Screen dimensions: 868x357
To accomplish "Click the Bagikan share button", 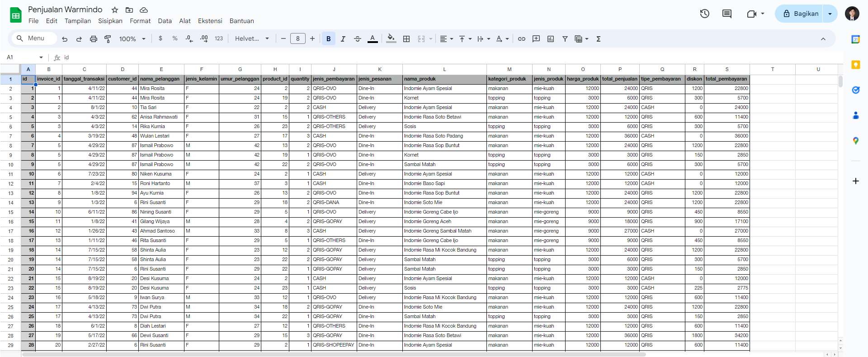I will (x=800, y=14).
